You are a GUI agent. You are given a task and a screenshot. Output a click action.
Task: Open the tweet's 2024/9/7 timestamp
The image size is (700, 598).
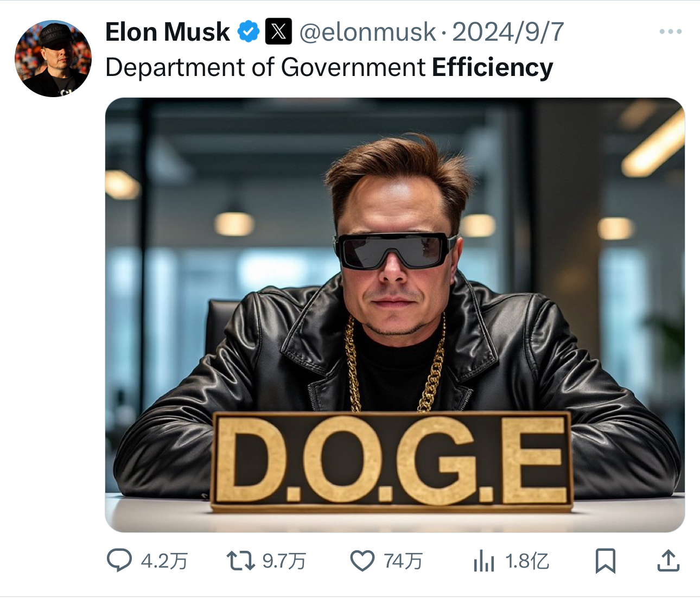click(508, 33)
